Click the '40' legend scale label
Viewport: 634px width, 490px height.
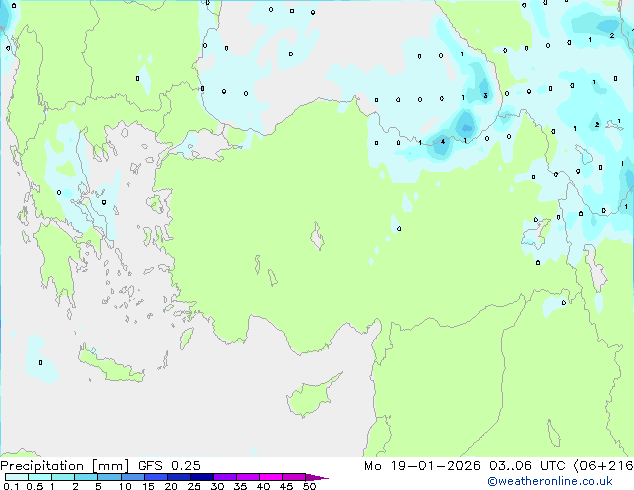[263, 486]
